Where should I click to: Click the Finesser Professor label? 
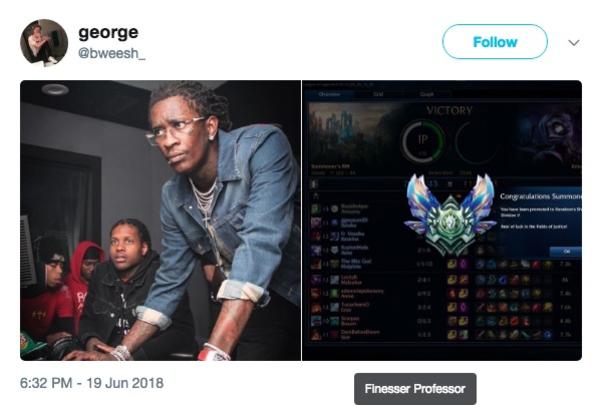[x=415, y=389]
